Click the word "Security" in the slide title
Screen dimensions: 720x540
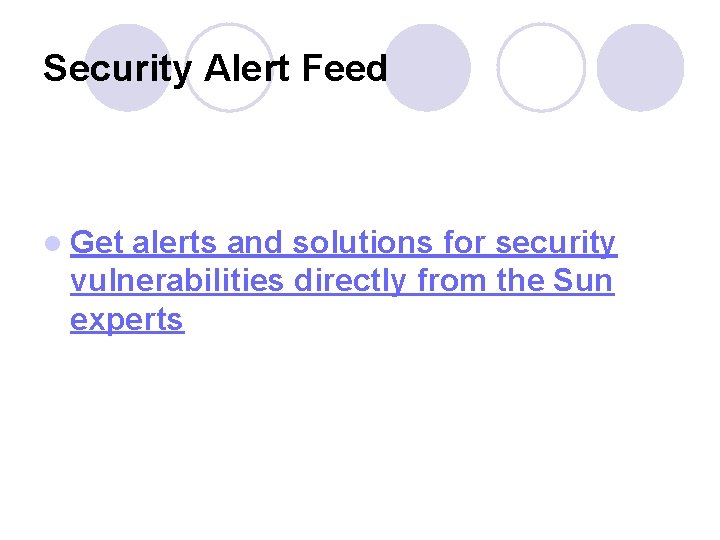[x=118, y=69]
